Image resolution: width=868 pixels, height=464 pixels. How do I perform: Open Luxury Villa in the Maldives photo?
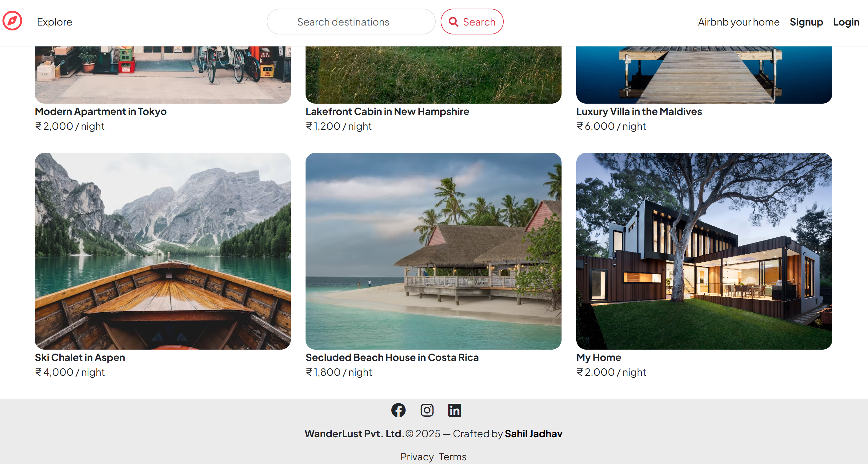(x=704, y=75)
